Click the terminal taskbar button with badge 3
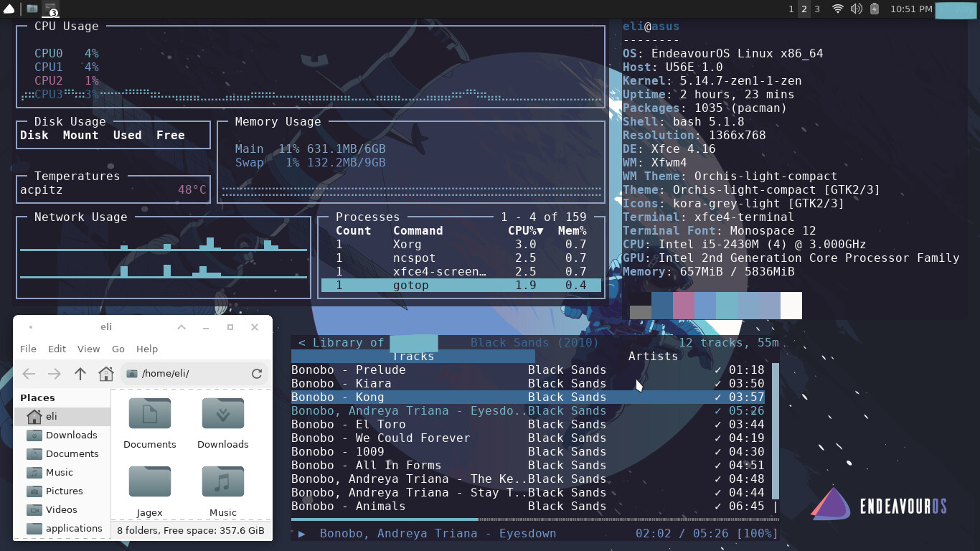 (x=50, y=9)
